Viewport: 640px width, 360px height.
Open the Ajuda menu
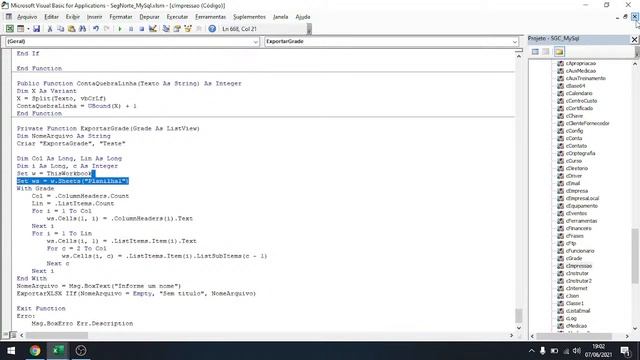303,17
